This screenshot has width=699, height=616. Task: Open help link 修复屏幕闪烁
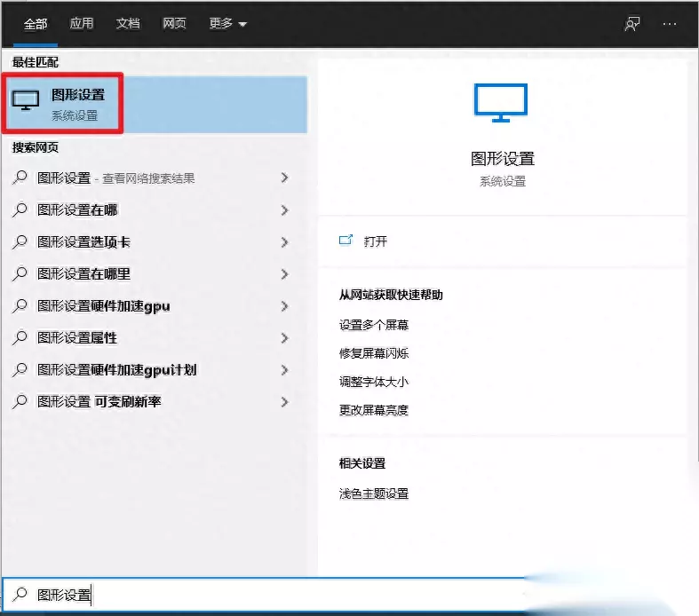(374, 353)
